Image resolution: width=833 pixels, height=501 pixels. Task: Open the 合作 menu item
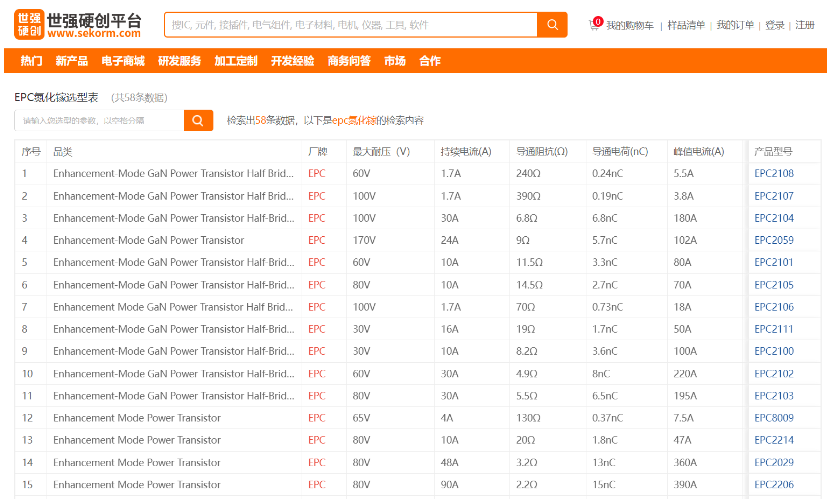[430, 61]
